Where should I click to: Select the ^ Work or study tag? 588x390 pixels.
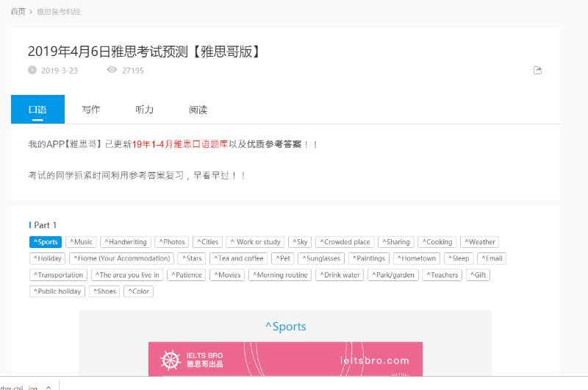255,242
